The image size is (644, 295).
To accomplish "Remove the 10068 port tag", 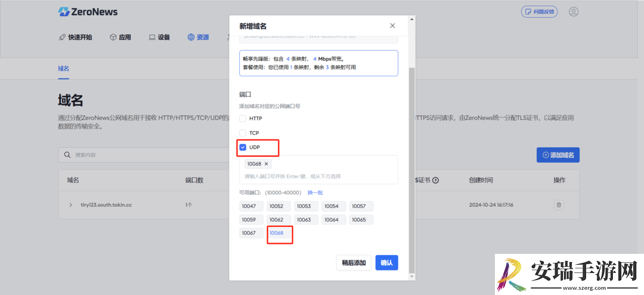I will click(x=266, y=164).
